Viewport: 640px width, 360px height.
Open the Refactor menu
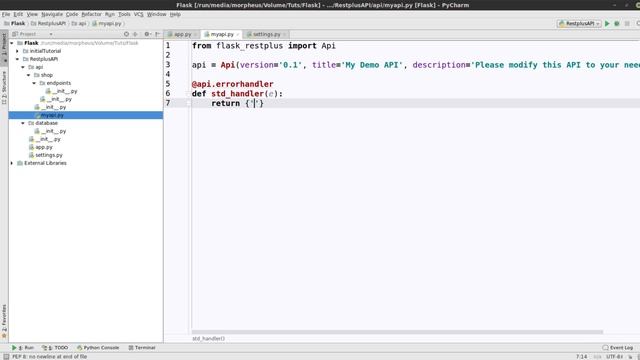[91, 14]
